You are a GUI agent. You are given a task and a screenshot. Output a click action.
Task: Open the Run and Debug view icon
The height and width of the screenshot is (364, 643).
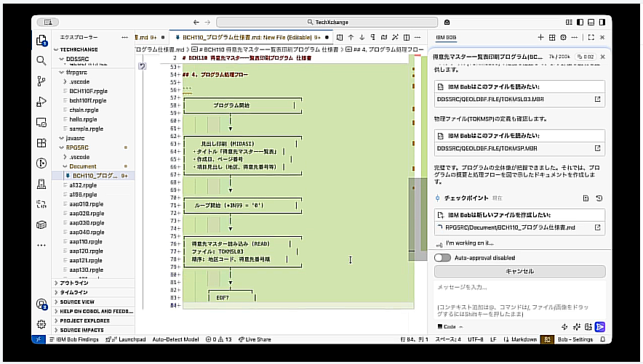coord(41,102)
